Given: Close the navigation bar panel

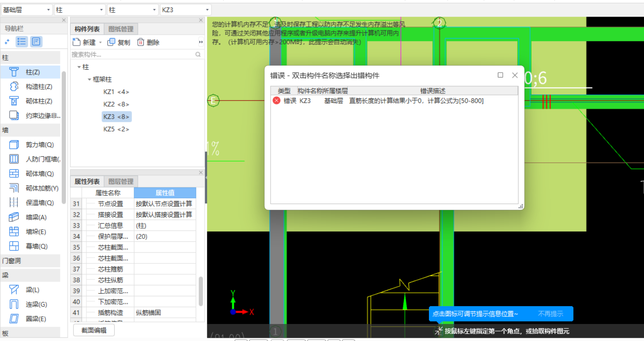Looking at the screenshot, I should pyautogui.click(x=64, y=20).
